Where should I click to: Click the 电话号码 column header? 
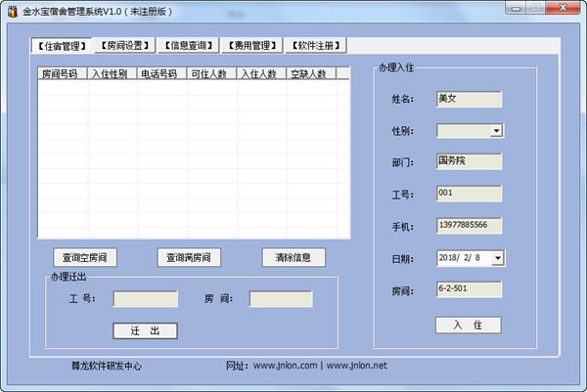162,73
